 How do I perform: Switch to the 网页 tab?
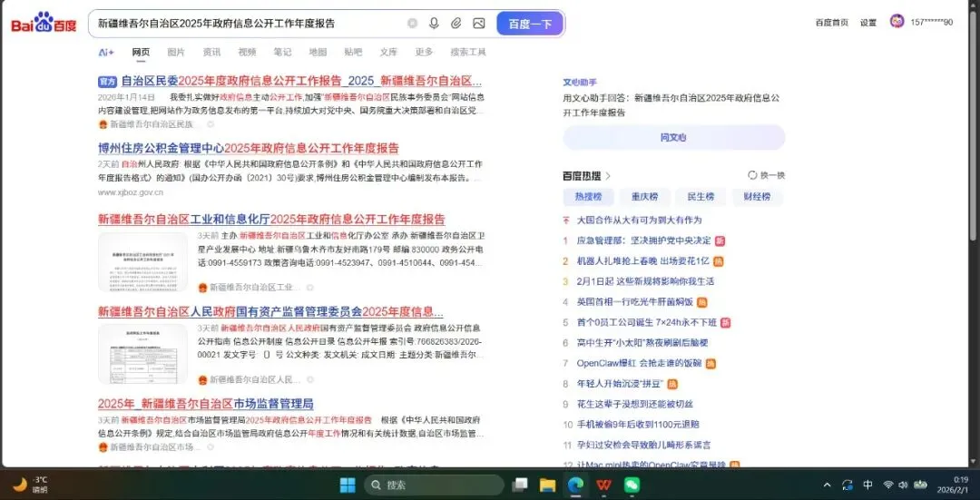pos(141,52)
